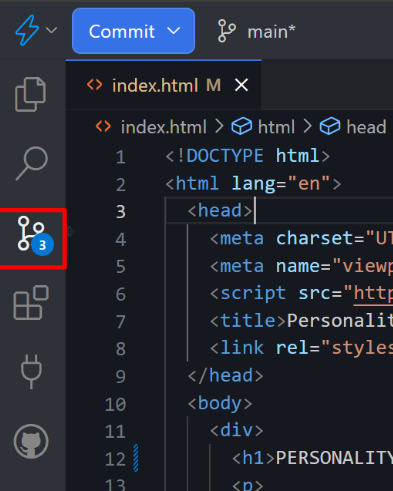Open the Commit button dropdown arrow
The height and width of the screenshot is (491, 393).
[174, 31]
